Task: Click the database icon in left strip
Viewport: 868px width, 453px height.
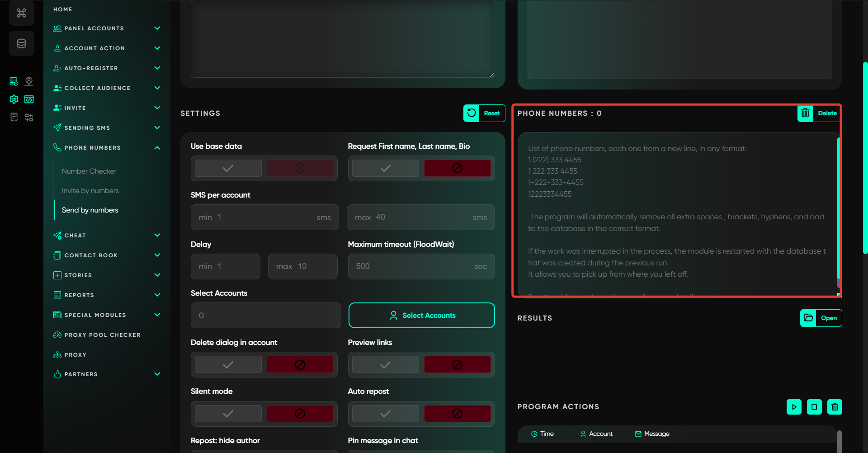Action: 21,44
